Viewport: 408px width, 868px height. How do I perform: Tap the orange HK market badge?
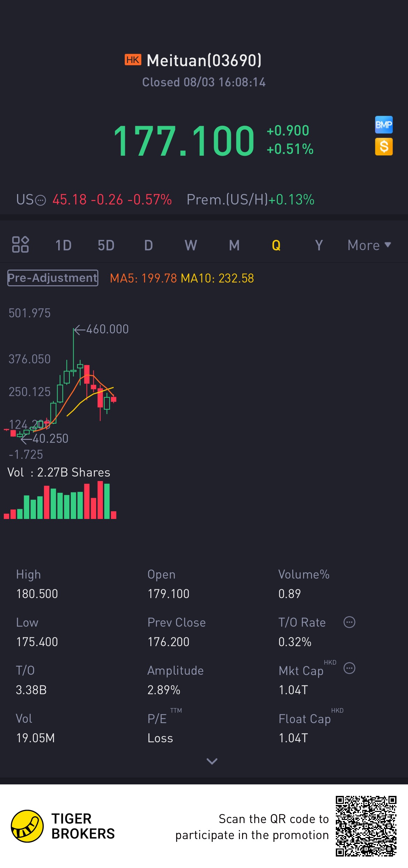pyautogui.click(x=133, y=60)
